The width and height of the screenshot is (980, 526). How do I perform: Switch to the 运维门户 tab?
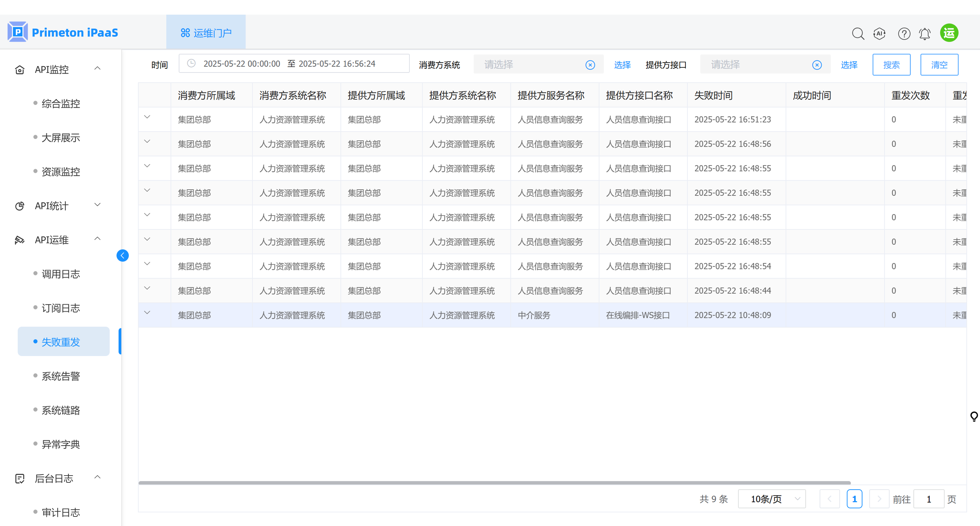(206, 33)
